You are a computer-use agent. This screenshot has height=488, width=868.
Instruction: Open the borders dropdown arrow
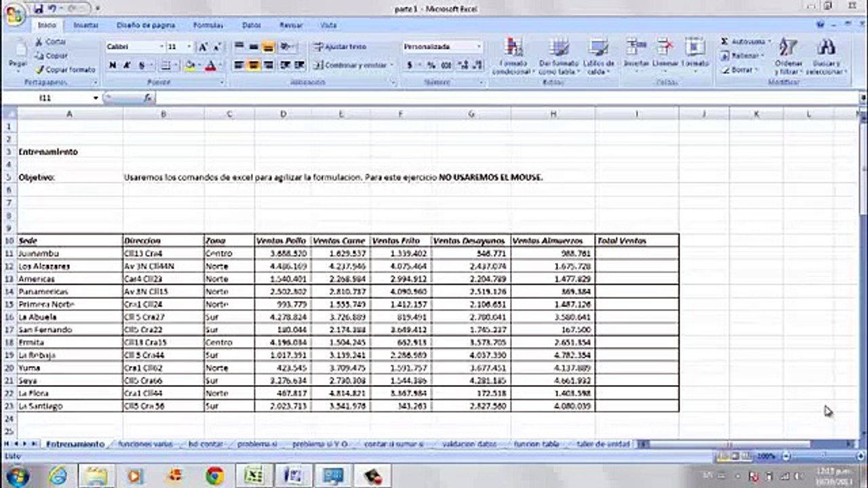click(176, 65)
